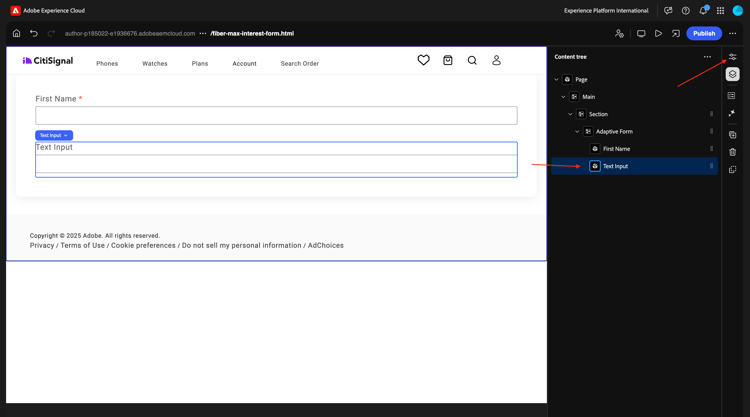This screenshot has height=417, width=750.
Task: Open the shopping bag icon
Action: coord(448,60)
